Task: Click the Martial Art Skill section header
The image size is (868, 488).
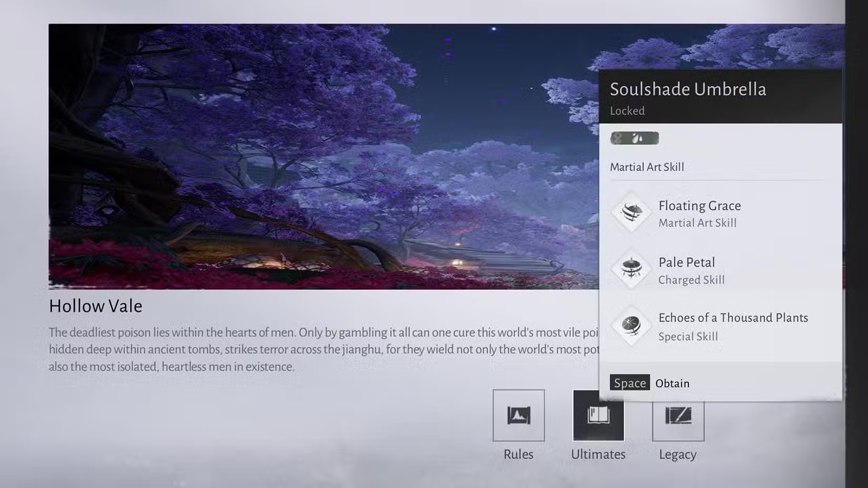Action: (647, 167)
